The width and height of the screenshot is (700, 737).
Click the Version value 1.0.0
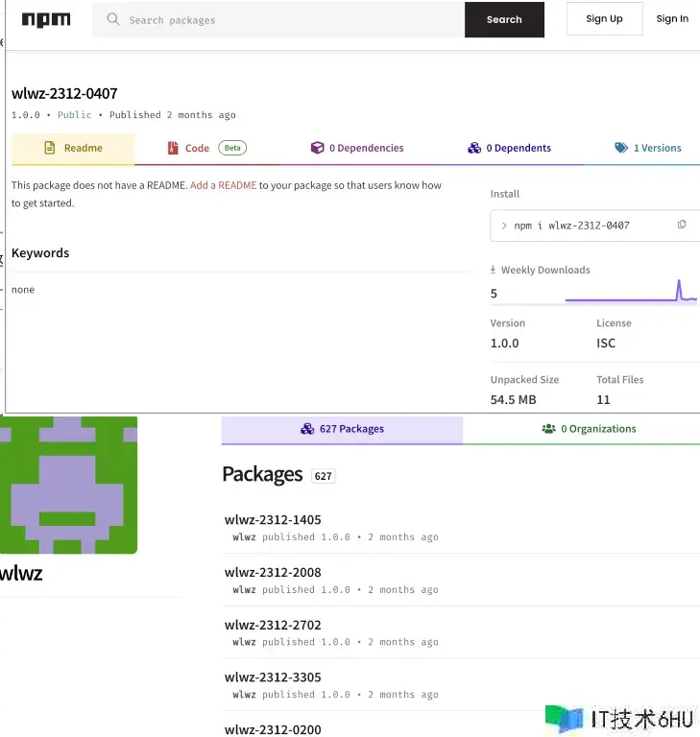(504, 344)
